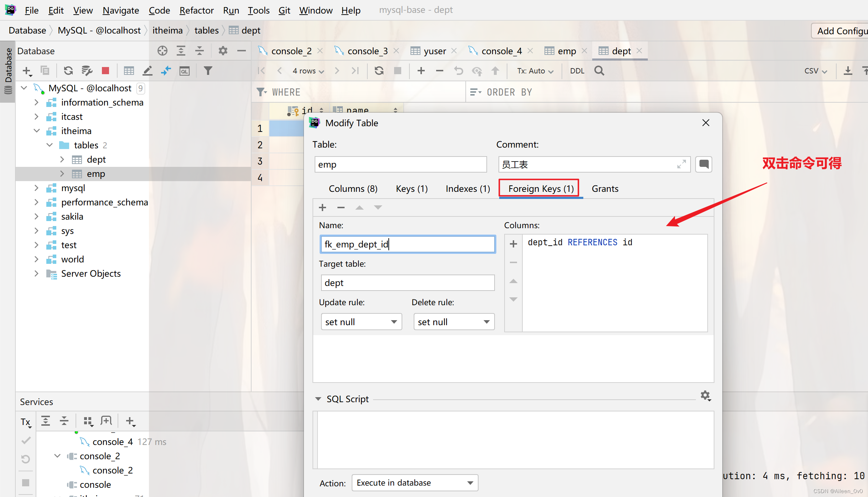Screen dimensions: 868x497
Task: Collapse the console_2 group in Services
Action: tap(57, 456)
